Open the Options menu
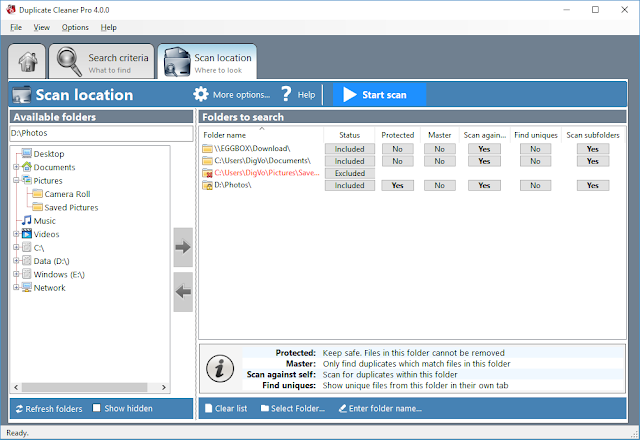640x440 pixels. [x=75, y=27]
